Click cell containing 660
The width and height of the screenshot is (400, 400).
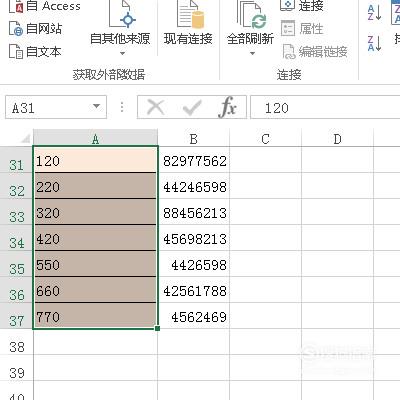click(x=95, y=290)
